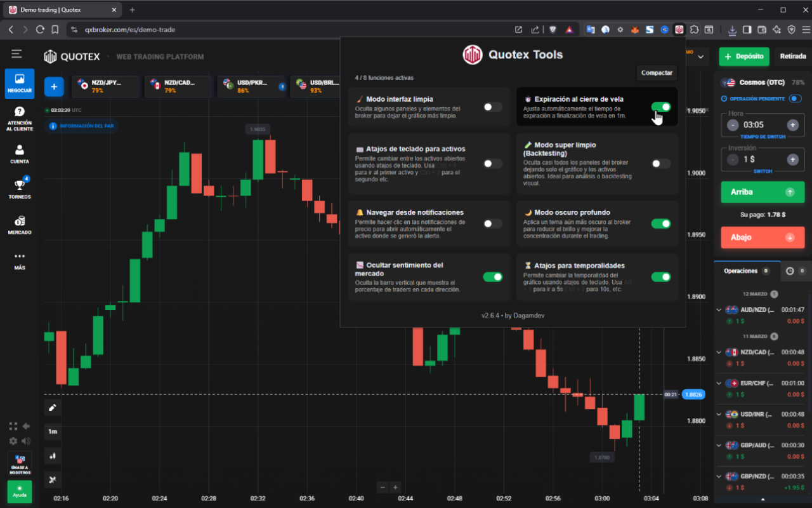The height and width of the screenshot is (508, 812).
Task: Switch to NZD/CAD asset tab
Action: [178, 86]
